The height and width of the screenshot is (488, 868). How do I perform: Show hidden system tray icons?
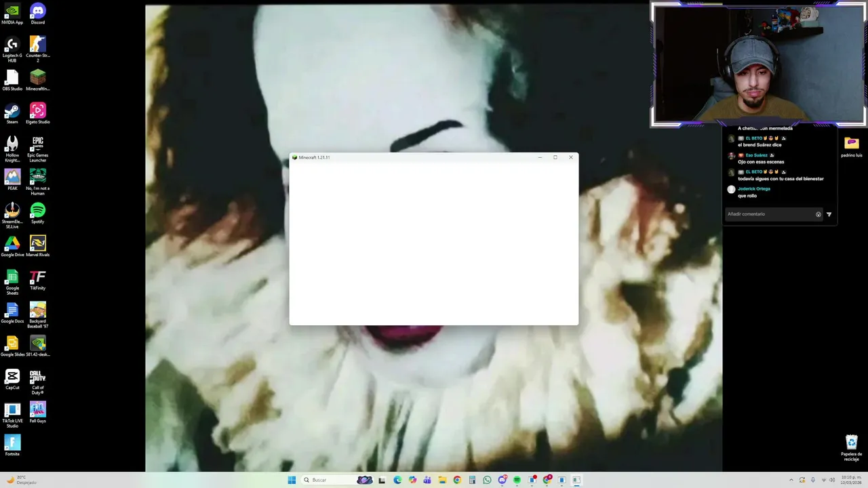click(x=791, y=480)
